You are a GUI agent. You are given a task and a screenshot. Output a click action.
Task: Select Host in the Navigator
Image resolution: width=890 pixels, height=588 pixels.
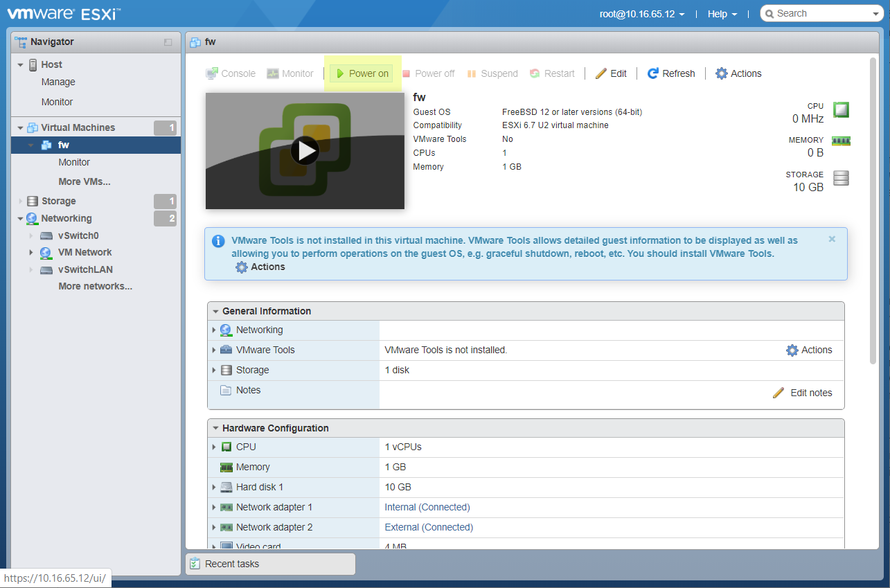51,64
